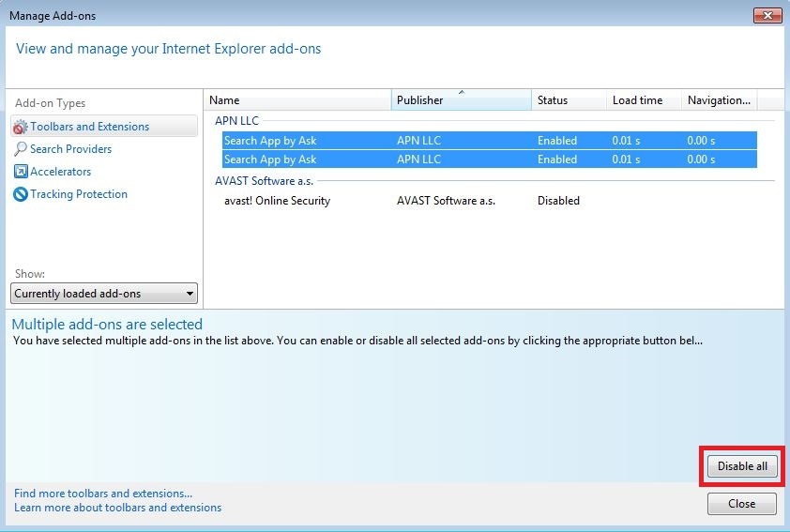The width and height of the screenshot is (790, 532).
Task: Click the Close button
Action: (x=741, y=504)
